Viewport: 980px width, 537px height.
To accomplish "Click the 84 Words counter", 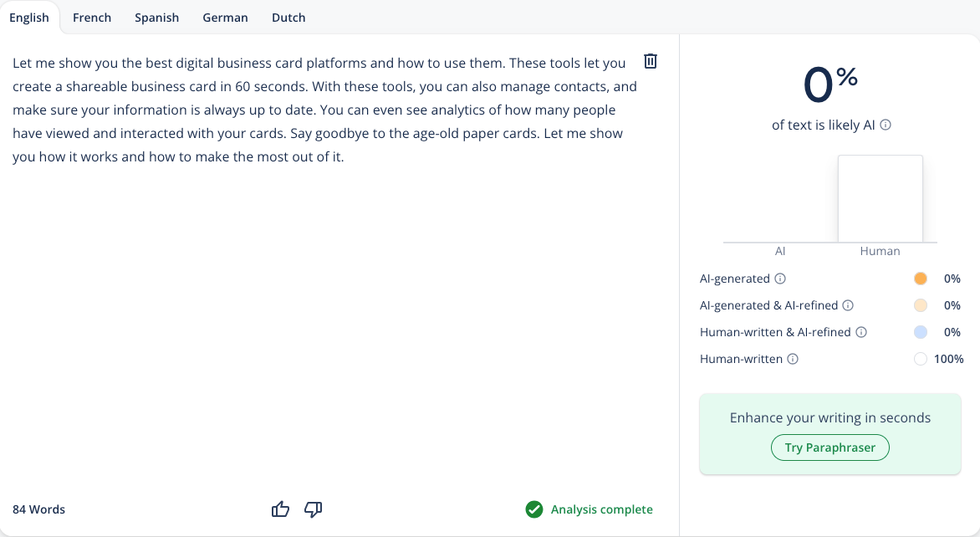I will [x=38, y=509].
